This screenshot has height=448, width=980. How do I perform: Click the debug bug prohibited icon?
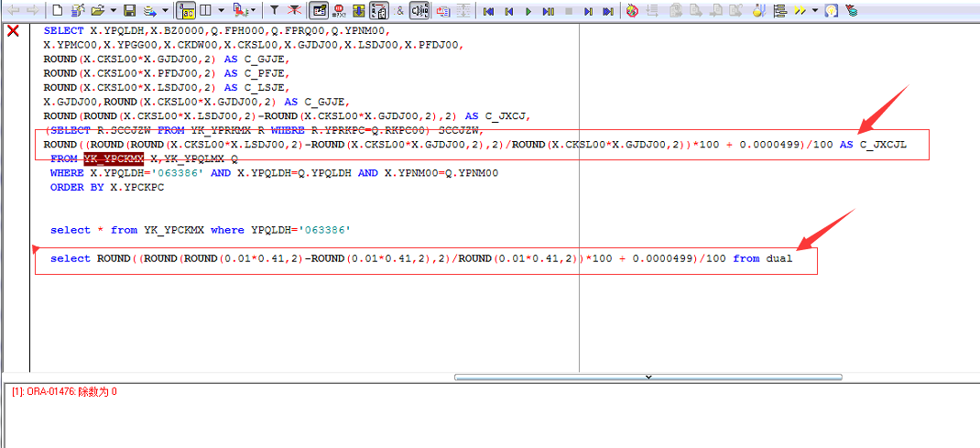632,11
